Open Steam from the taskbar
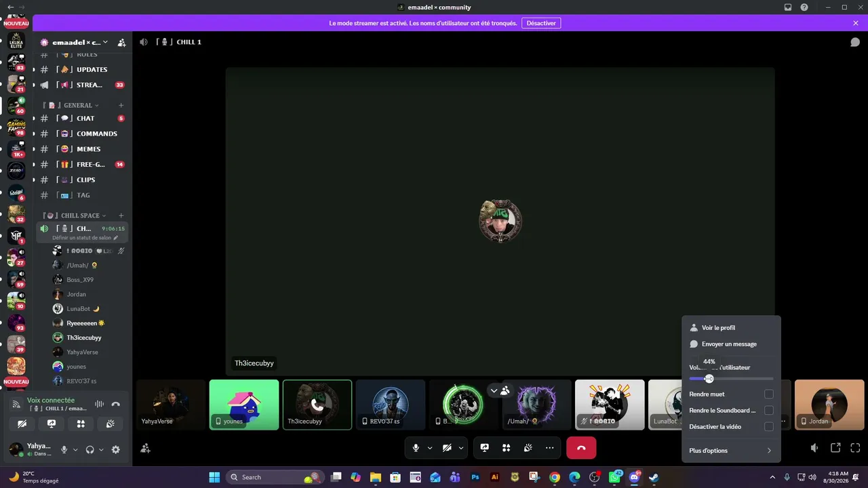 tap(654, 477)
